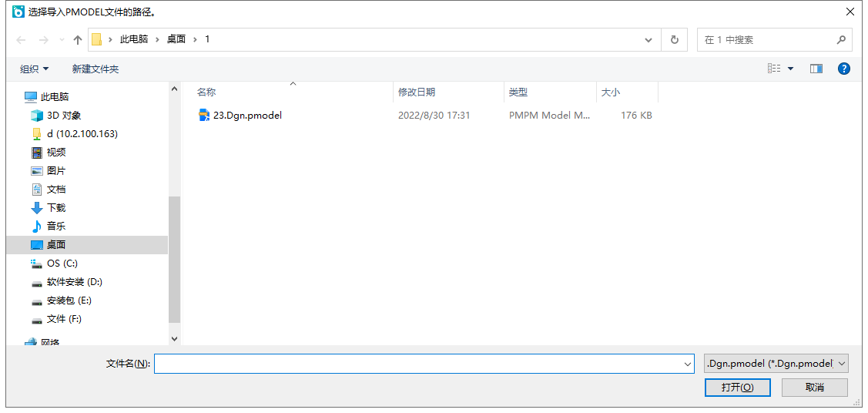Select 桌面 in the sidebar
This screenshot has height=413, width=868.
[x=87, y=245]
